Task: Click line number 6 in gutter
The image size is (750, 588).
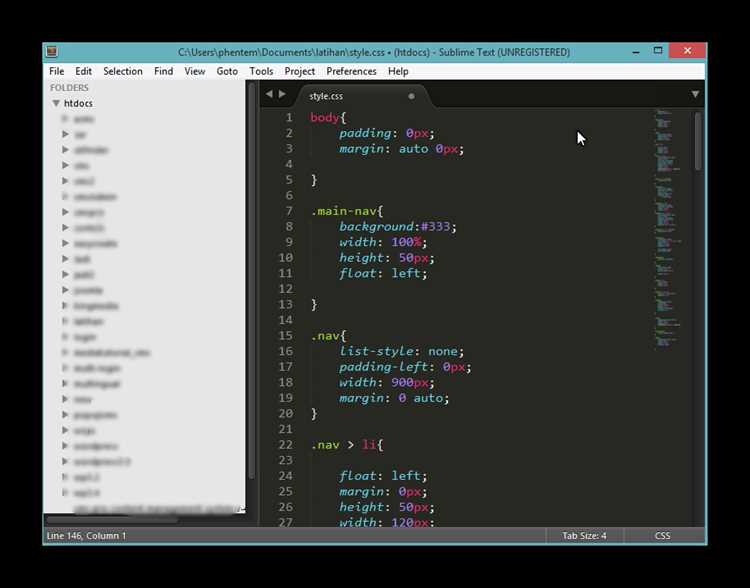Action: click(289, 195)
